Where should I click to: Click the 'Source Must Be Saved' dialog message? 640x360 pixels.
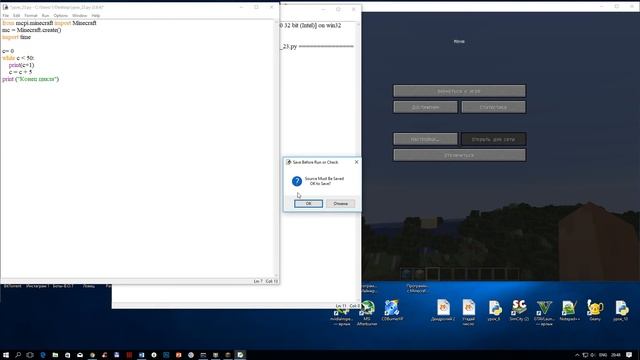pos(324,181)
